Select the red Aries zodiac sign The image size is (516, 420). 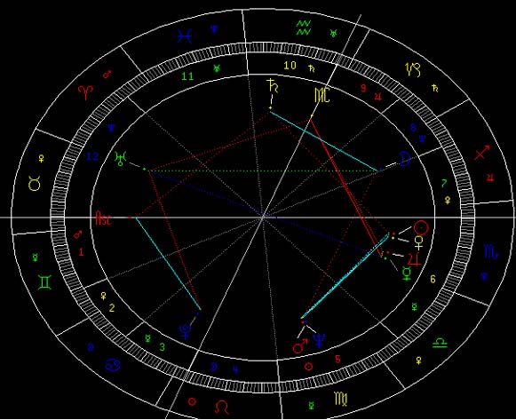click(x=85, y=92)
